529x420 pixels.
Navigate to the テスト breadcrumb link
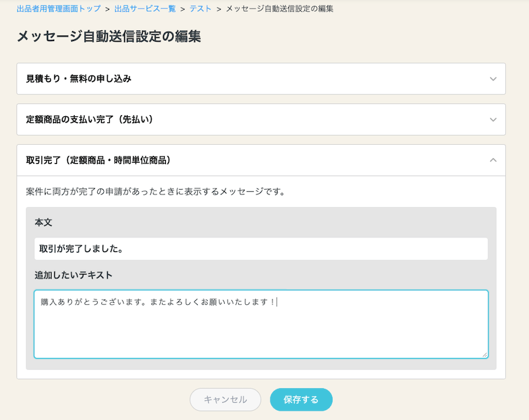pos(201,9)
